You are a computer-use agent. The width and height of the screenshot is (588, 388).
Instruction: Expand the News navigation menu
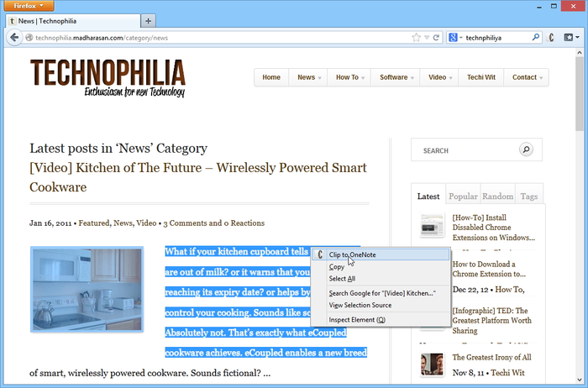(309, 77)
